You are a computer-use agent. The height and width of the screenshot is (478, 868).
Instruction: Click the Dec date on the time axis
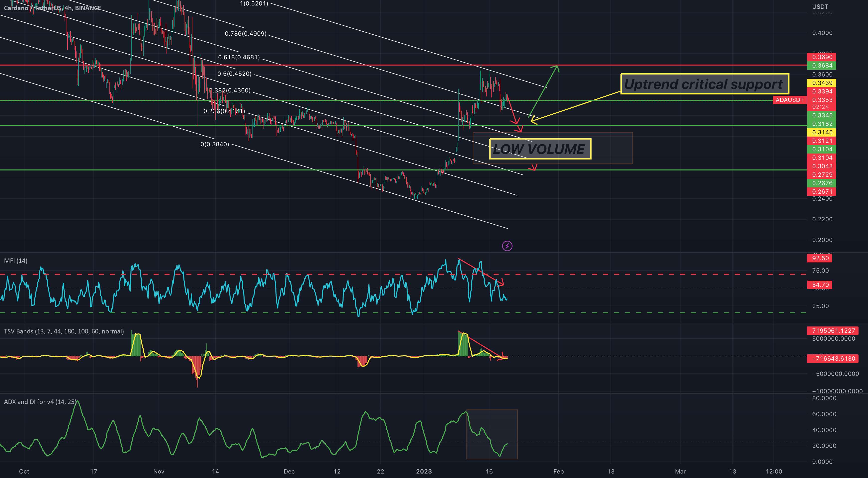pos(289,472)
